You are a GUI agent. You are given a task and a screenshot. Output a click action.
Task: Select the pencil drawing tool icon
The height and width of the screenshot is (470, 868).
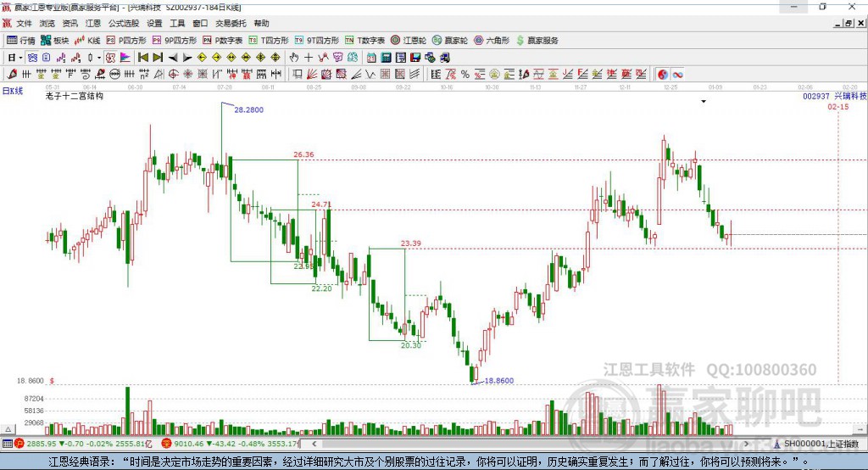tap(12, 74)
